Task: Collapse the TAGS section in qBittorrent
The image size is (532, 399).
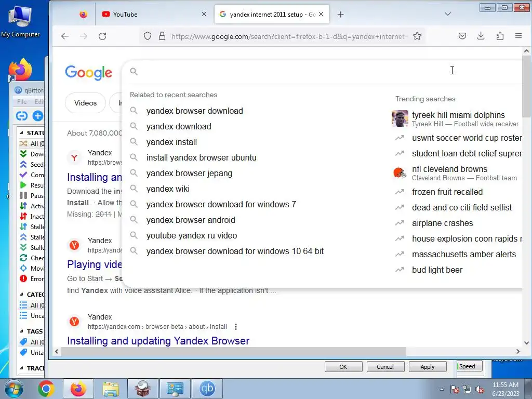Action: [21, 331]
